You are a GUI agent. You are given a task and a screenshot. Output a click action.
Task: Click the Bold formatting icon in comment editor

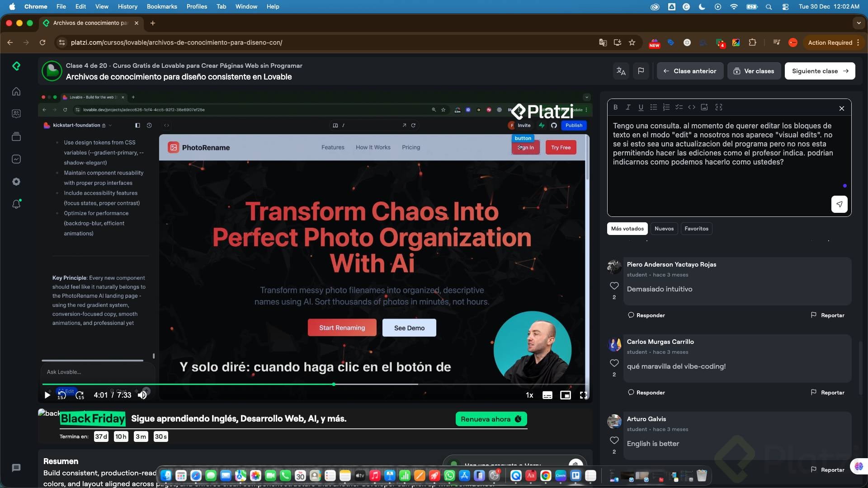point(615,108)
